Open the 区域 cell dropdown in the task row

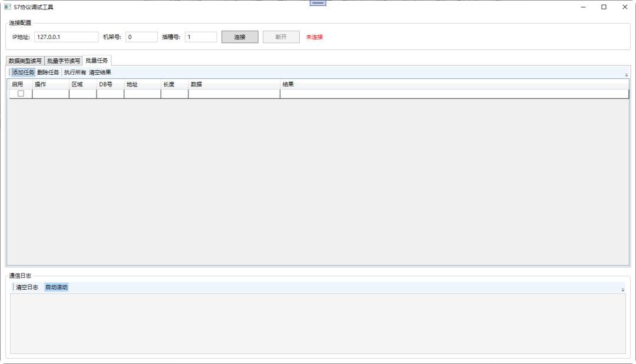[x=83, y=94]
